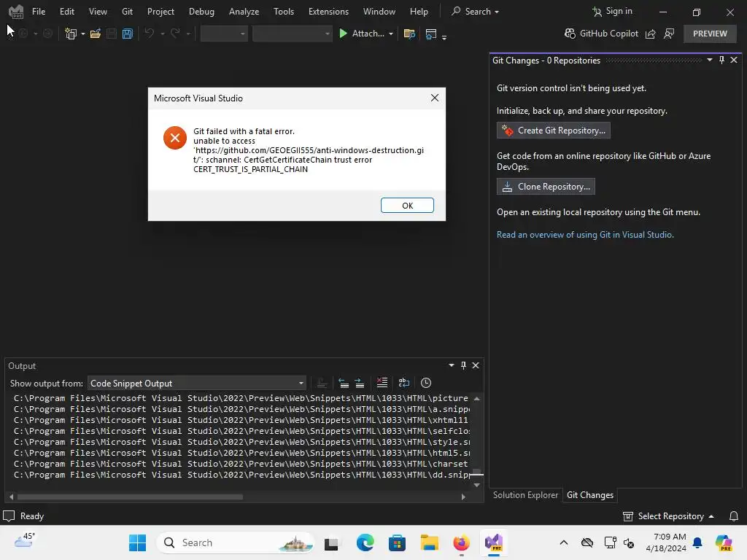Pin the Output window
Image resolution: width=747 pixels, height=560 pixels.
(x=463, y=365)
